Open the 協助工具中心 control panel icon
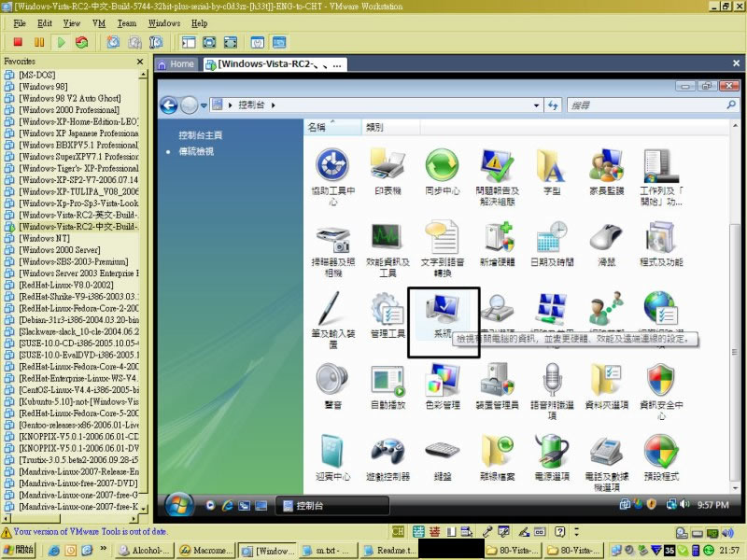 [333, 176]
